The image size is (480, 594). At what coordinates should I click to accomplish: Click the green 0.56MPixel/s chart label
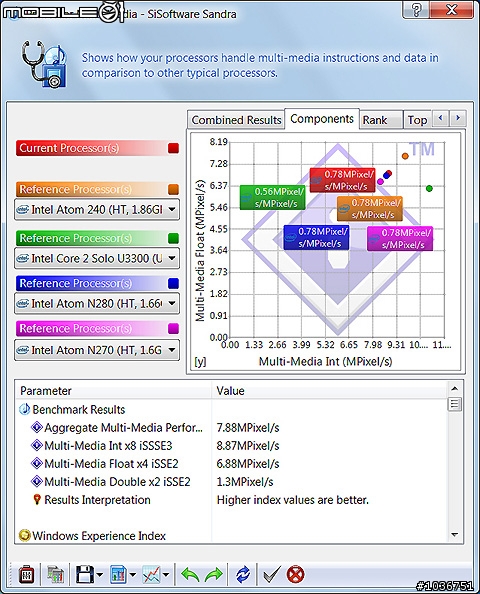pyautogui.click(x=273, y=197)
